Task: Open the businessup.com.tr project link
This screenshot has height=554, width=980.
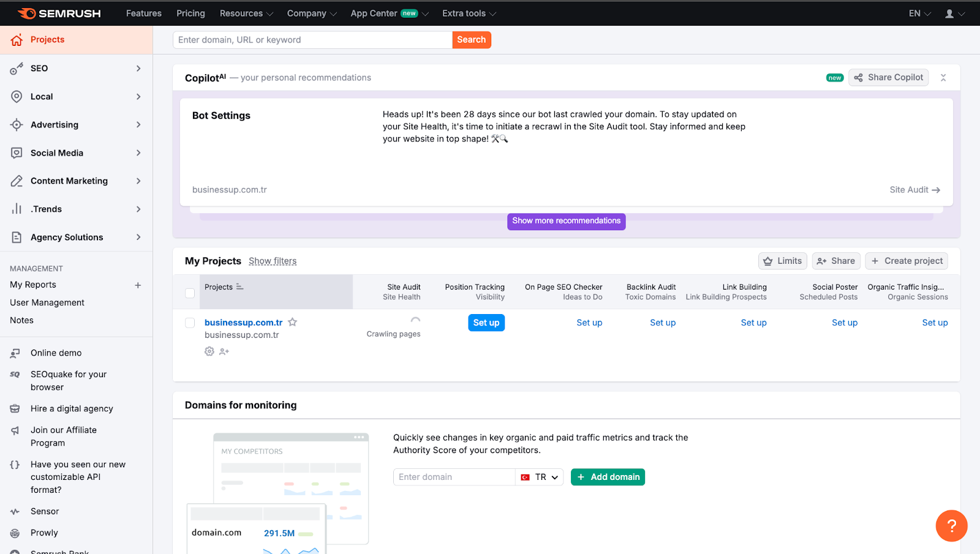Action: (x=244, y=323)
